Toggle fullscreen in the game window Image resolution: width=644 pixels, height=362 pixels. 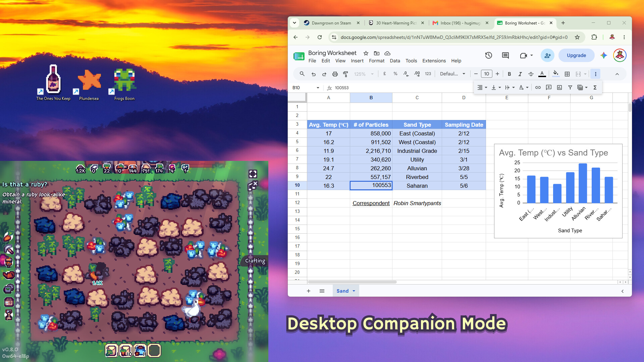tap(253, 174)
